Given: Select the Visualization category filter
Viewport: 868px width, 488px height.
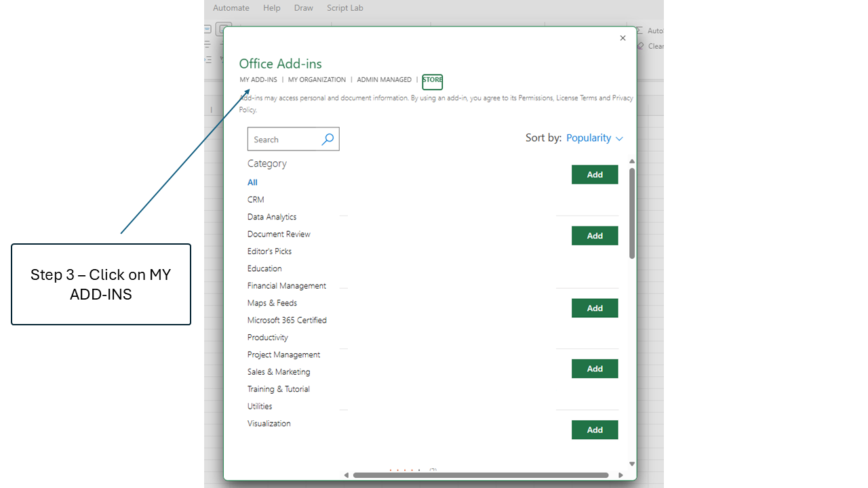Looking at the screenshot, I should 269,423.
